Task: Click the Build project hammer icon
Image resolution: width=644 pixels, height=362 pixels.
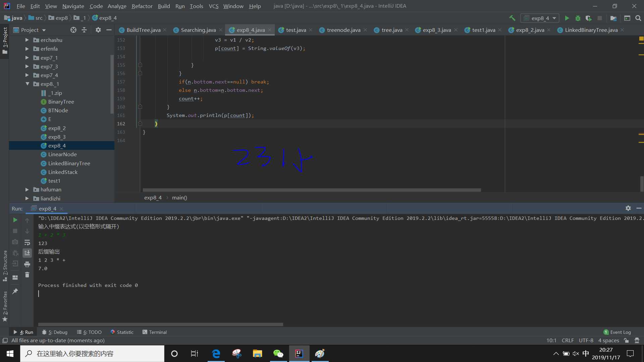Action: (512, 18)
